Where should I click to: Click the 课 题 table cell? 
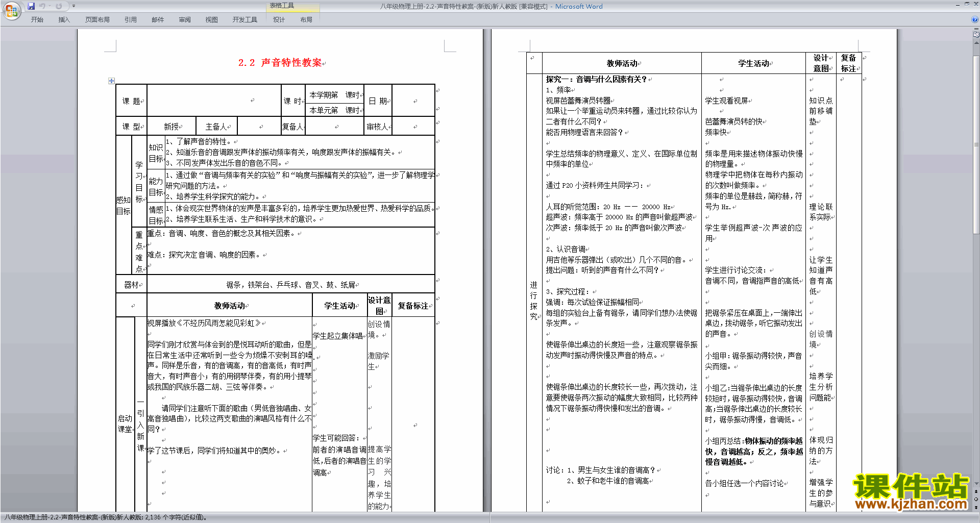131,101
